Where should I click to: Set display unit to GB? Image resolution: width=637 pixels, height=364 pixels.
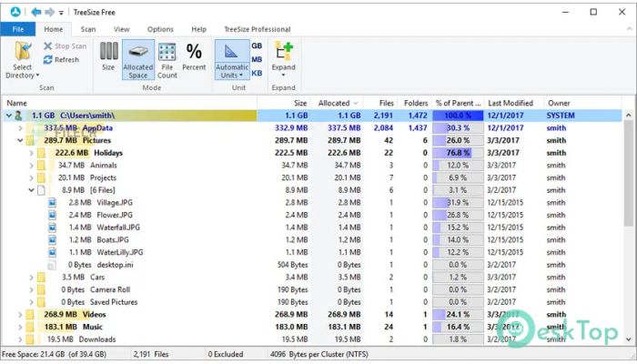(x=257, y=45)
